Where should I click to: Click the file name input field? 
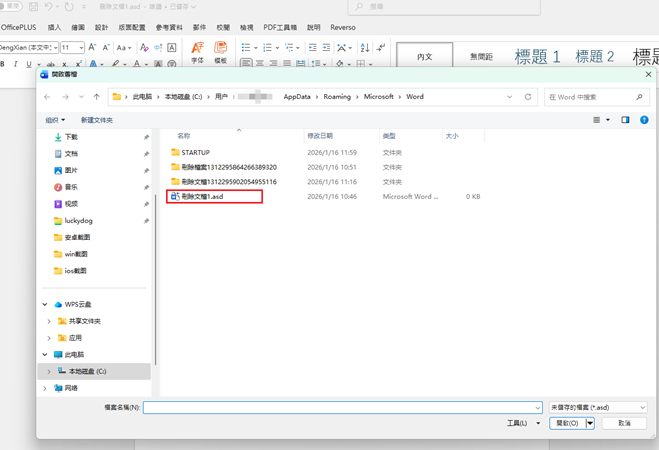[343, 408]
